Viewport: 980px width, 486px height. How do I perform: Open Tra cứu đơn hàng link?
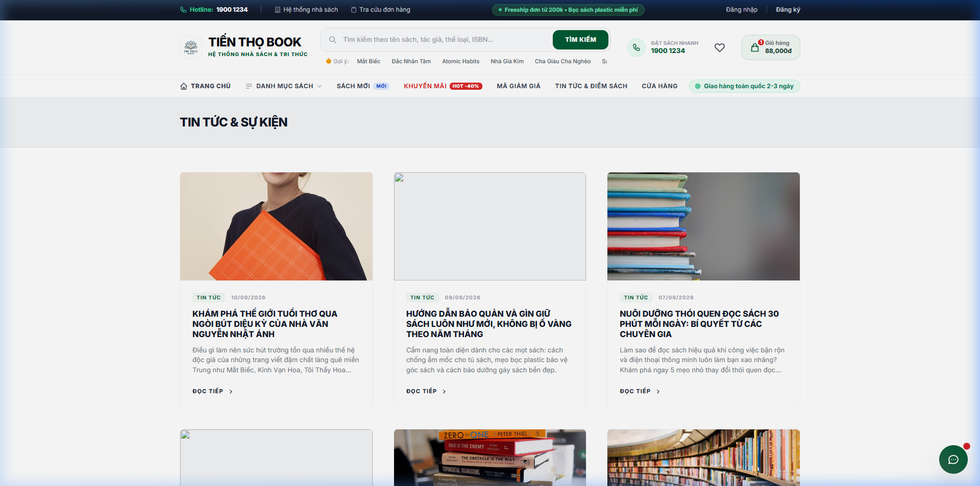[380, 10]
